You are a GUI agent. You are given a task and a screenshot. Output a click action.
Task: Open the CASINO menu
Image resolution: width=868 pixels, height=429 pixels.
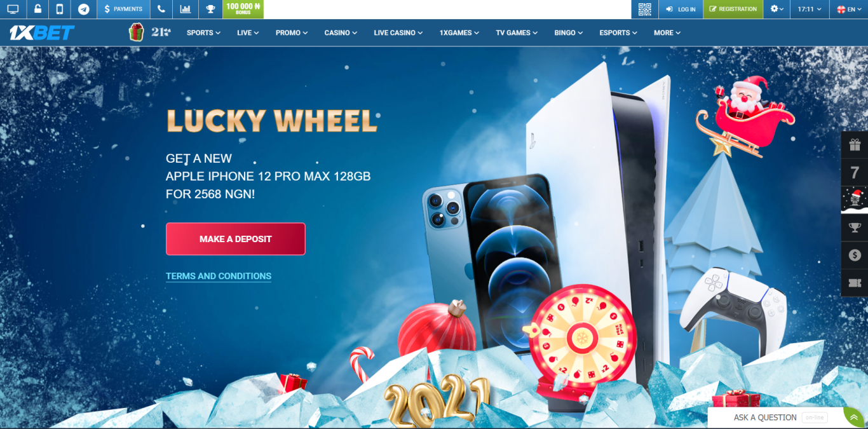[x=341, y=32]
